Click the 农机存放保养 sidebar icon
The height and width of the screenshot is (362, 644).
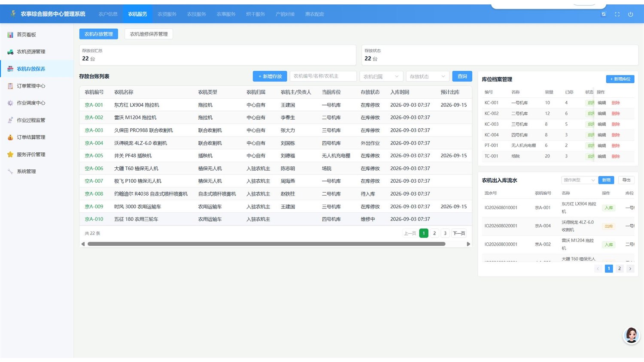[10, 69]
